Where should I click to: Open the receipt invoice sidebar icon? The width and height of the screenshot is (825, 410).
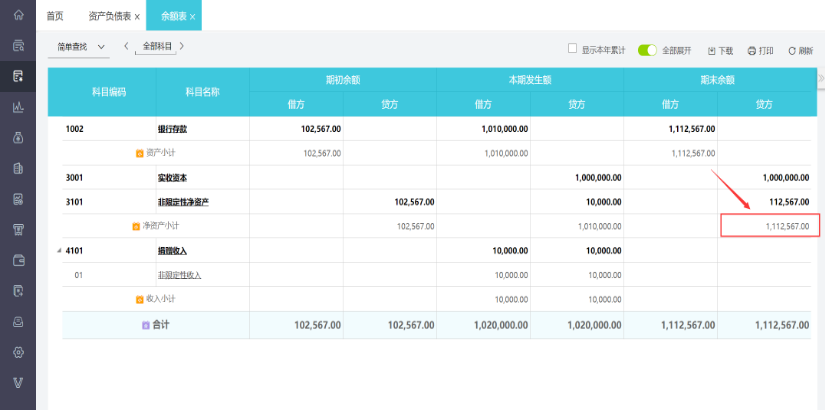coord(18,229)
